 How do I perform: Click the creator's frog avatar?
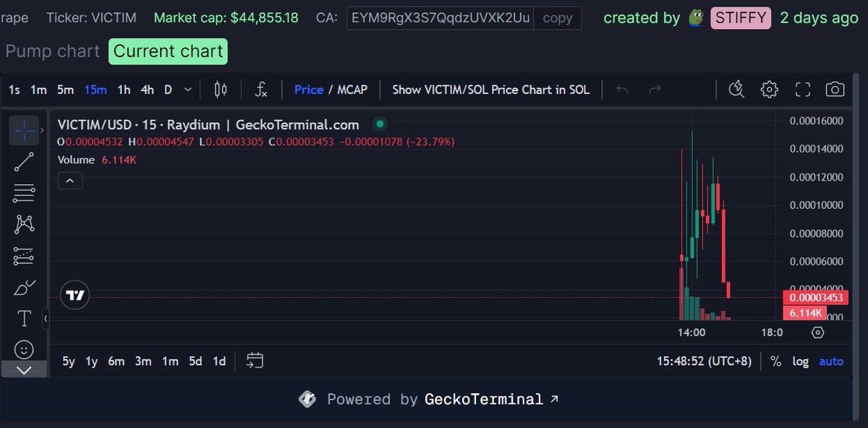pos(696,17)
